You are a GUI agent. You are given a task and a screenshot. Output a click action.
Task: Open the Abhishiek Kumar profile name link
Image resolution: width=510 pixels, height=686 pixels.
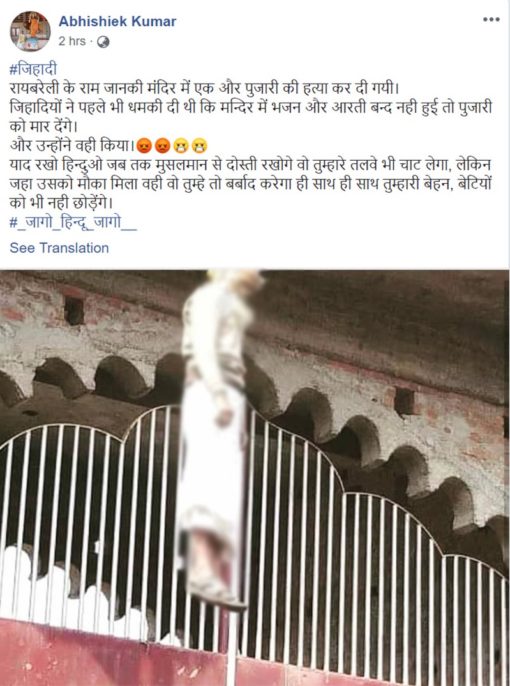[118, 21]
